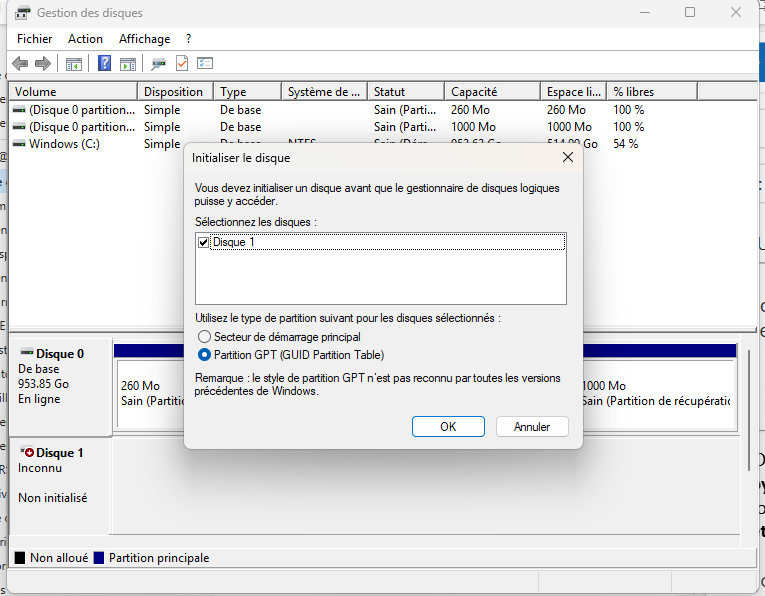Click the checklist view toolbar icon

point(205,64)
